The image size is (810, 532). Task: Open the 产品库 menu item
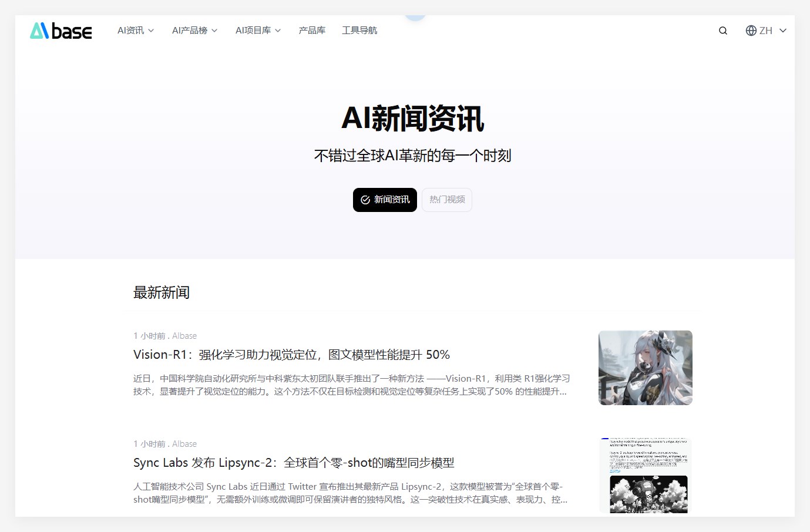tap(312, 31)
